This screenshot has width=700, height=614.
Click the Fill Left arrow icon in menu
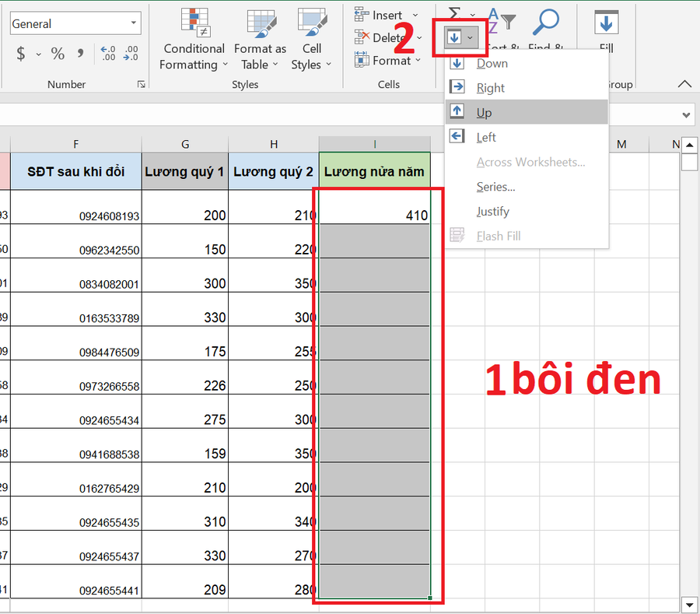pyautogui.click(x=457, y=136)
